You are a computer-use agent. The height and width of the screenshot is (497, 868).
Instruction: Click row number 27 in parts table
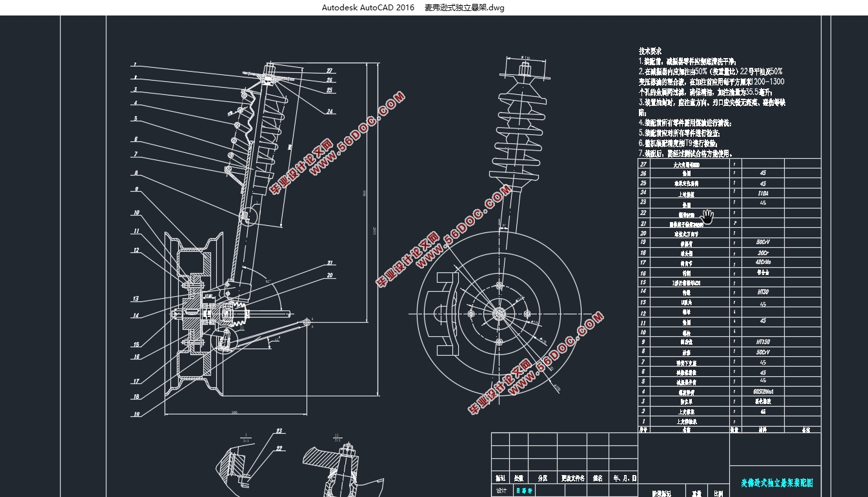tap(643, 165)
